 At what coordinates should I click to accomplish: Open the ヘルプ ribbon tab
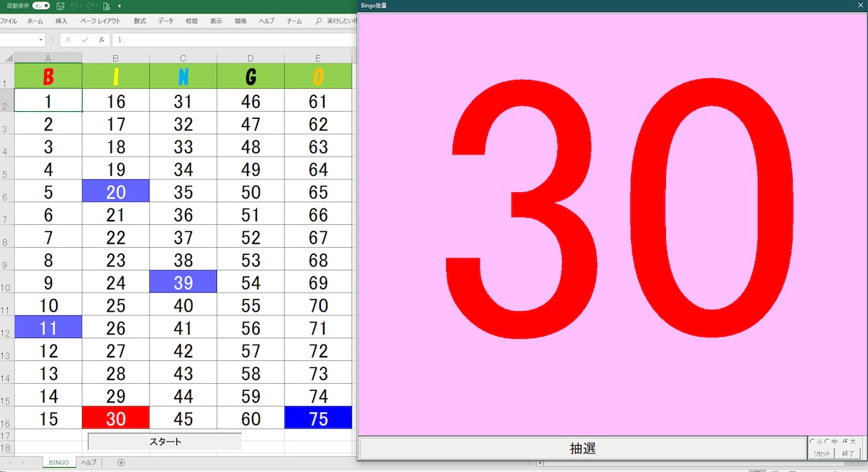click(267, 21)
